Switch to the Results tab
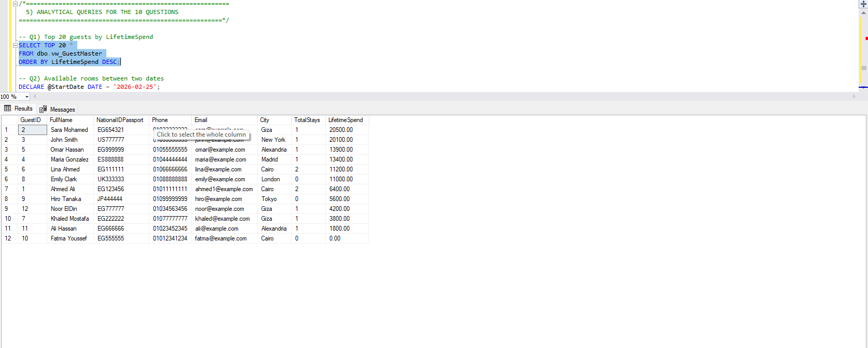 coord(19,109)
